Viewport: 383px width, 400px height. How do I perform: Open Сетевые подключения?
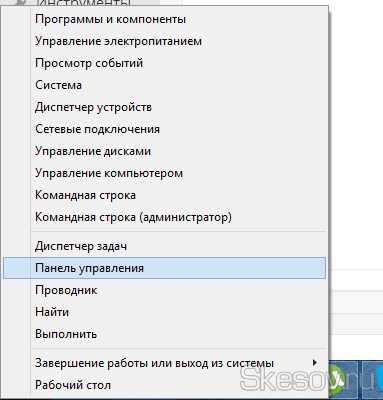coord(164,129)
